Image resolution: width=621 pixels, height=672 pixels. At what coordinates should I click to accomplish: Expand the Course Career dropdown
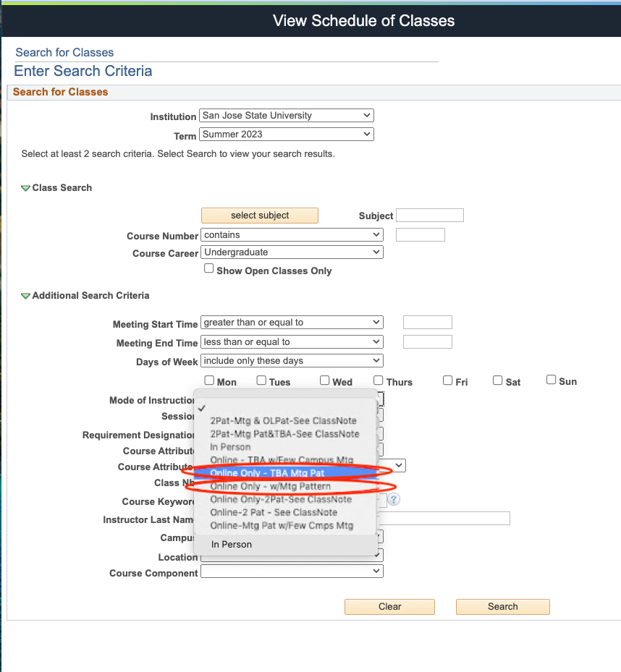[292, 252]
